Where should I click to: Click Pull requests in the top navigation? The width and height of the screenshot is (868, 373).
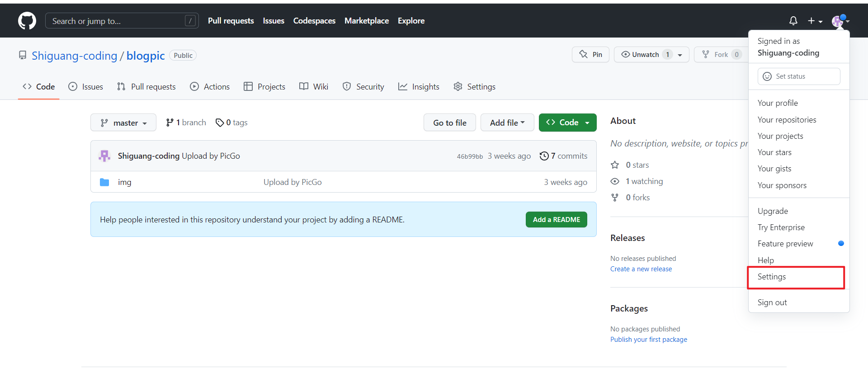coord(231,21)
